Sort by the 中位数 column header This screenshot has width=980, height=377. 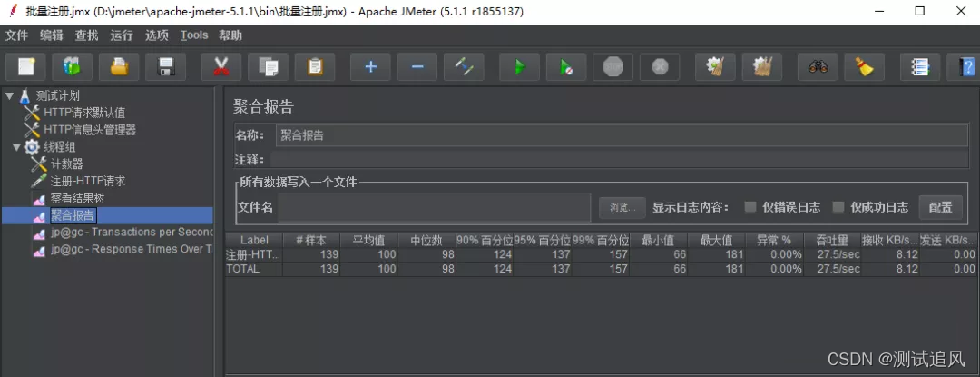pos(426,240)
